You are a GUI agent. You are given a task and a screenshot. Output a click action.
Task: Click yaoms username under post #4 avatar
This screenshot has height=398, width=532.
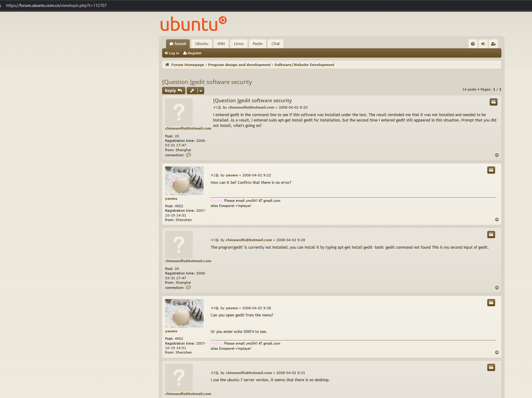(171, 331)
